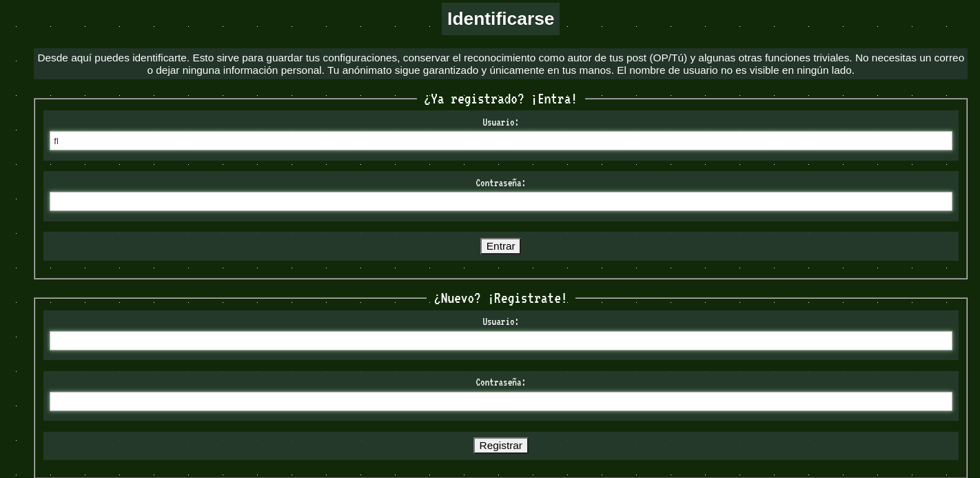
Task: Click the Usuario field in the registration form
Action: point(500,341)
